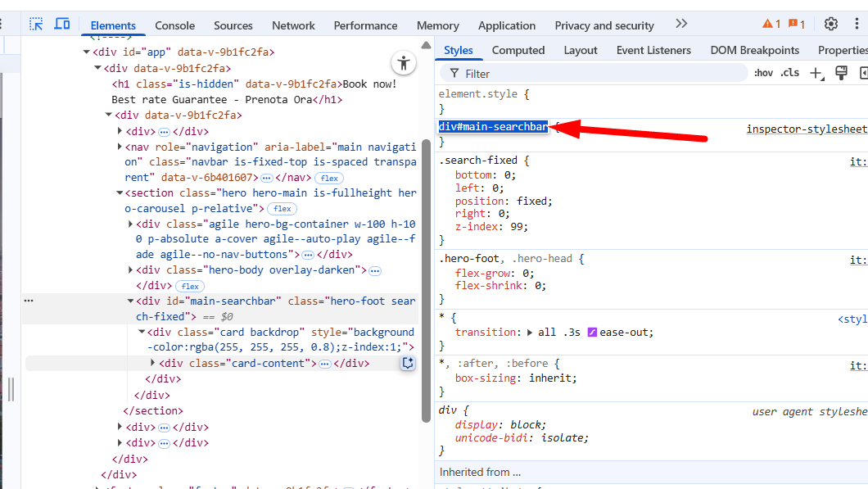Collapse the main-searchbar div node
Screen dimensions: 868x489
tap(131, 301)
